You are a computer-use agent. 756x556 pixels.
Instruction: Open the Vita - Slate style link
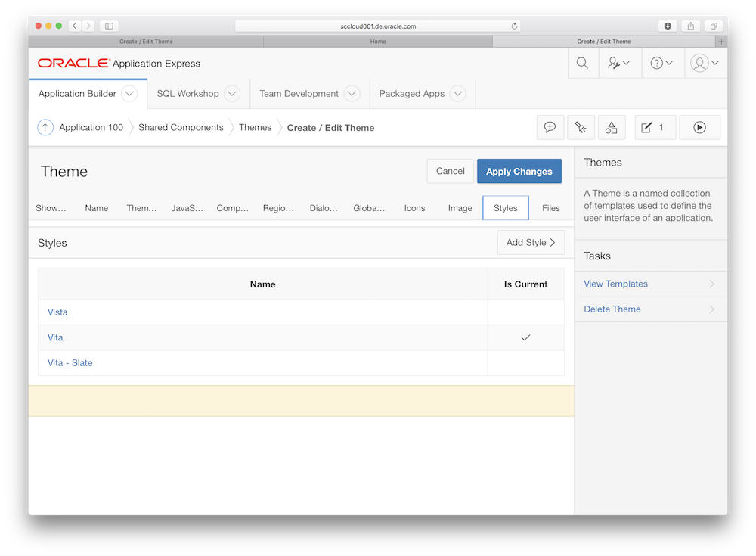(x=70, y=362)
